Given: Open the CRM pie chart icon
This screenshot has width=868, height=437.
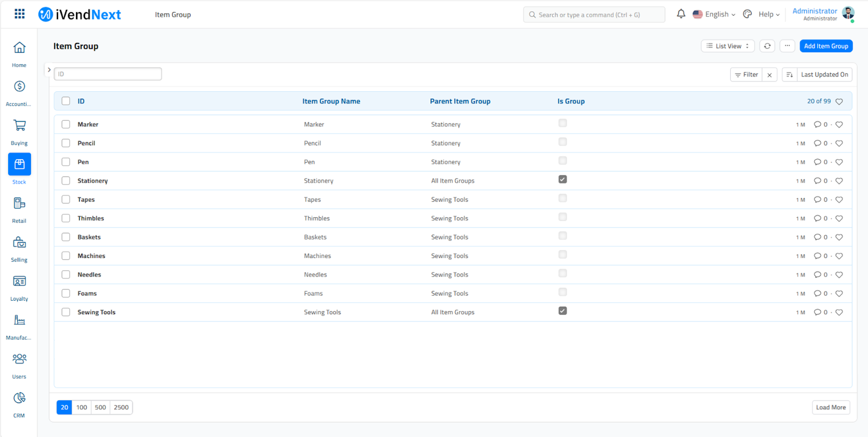Looking at the screenshot, I should tap(20, 398).
